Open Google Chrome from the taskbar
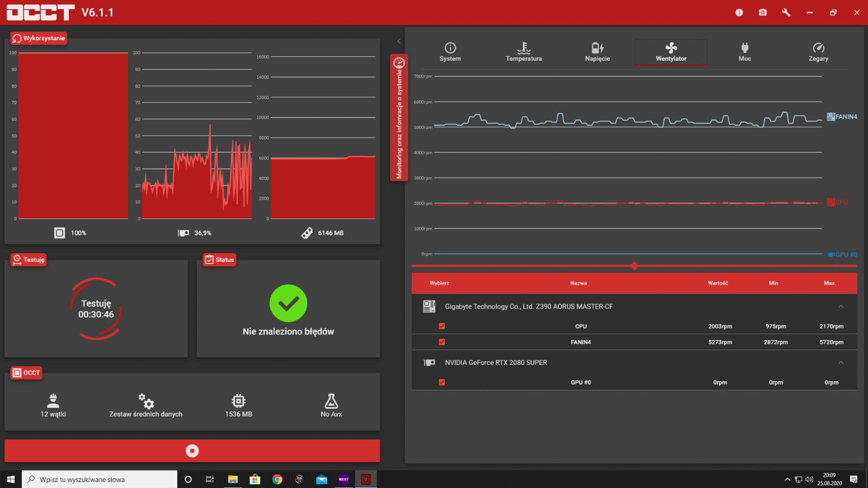Image resolution: width=868 pixels, height=488 pixels. coord(277,479)
